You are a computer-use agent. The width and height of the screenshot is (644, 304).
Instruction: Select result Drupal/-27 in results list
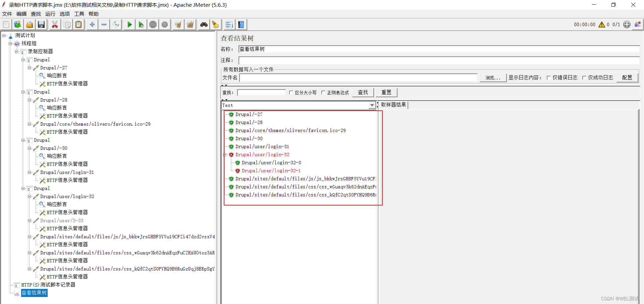point(249,114)
